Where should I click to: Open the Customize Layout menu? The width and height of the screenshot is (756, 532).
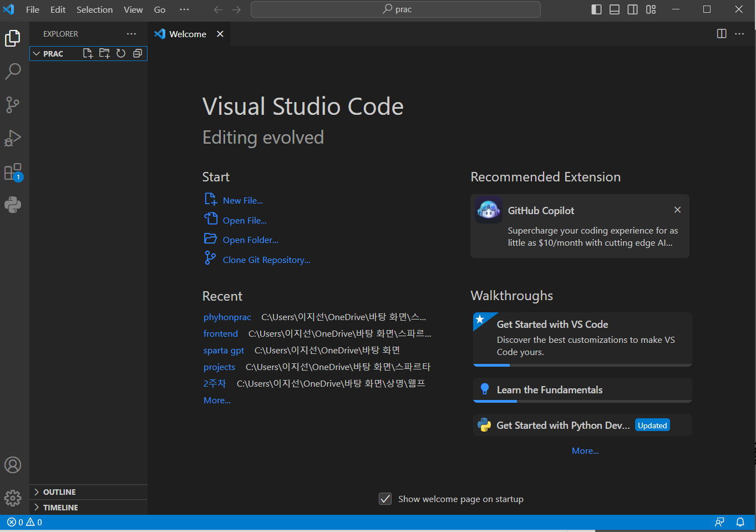coord(651,9)
